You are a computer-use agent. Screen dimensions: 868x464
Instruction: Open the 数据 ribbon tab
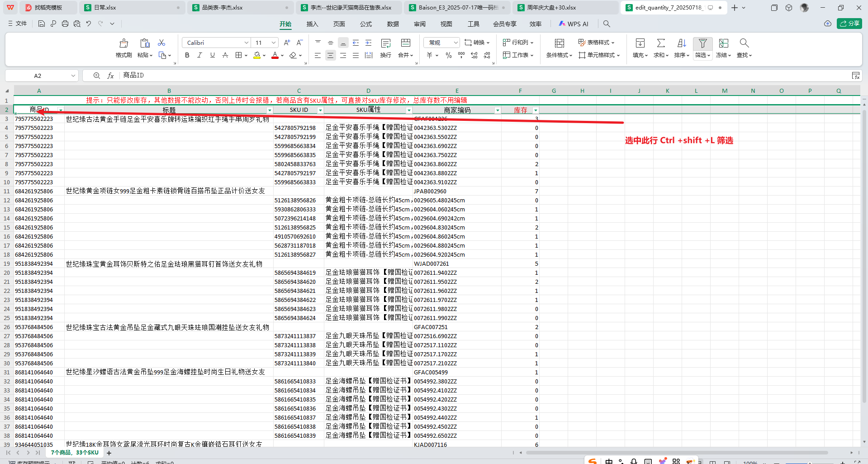pos(393,24)
